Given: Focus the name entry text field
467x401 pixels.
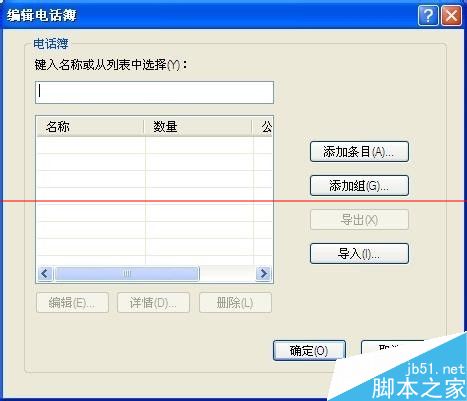Looking at the screenshot, I should click(154, 92).
